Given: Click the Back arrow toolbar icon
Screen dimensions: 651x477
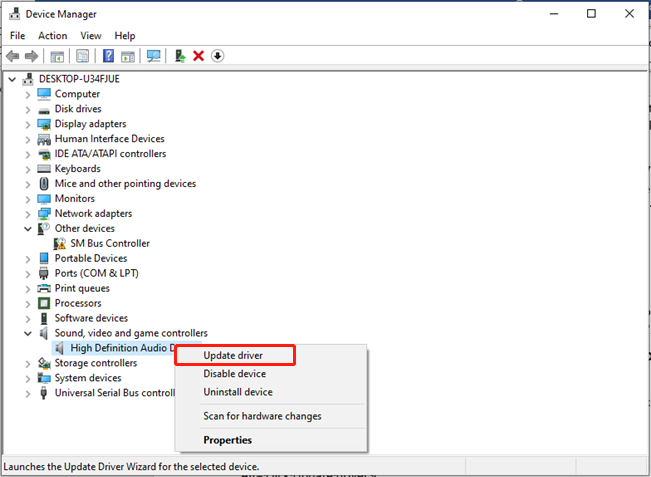Looking at the screenshot, I should 13,56.
